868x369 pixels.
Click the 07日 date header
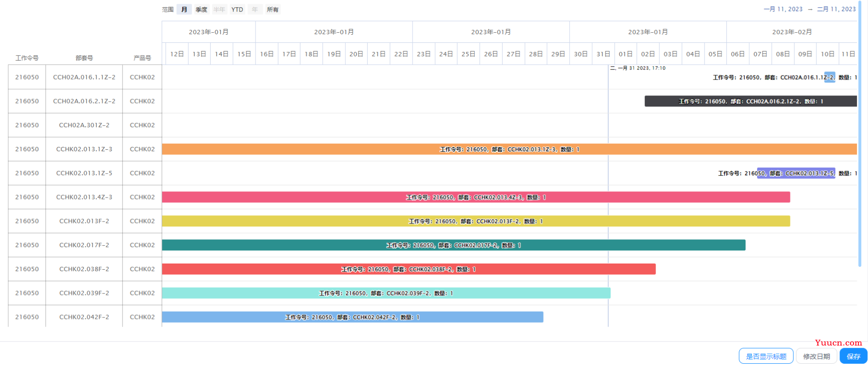761,54
